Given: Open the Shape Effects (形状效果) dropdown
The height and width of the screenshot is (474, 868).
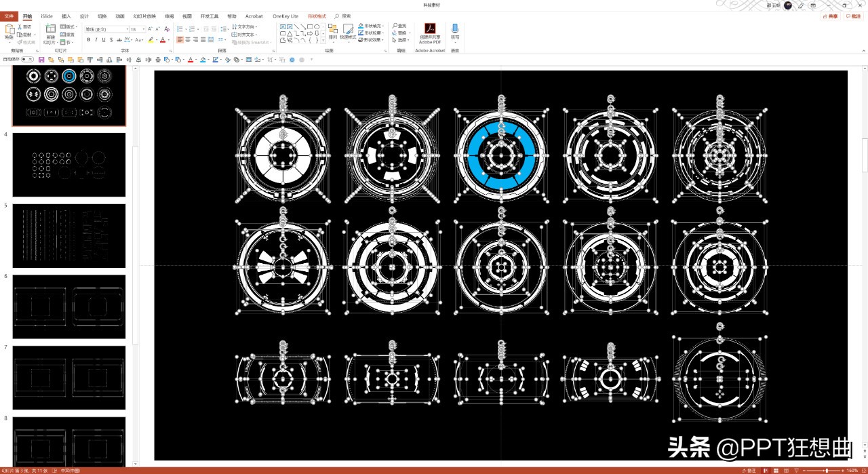Looking at the screenshot, I should tap(371, 39).
